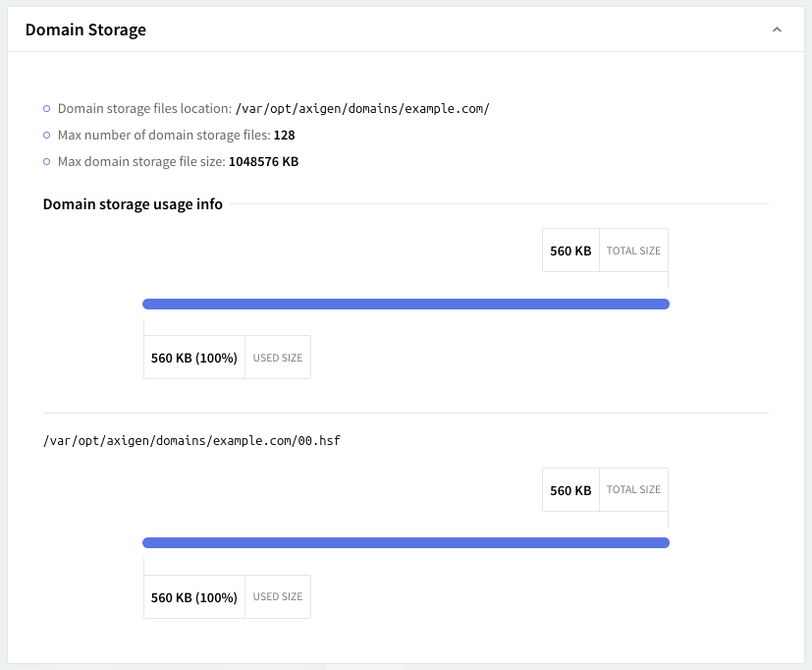Click the 1048576 KB max size value
Screen dimensions: 812x670
click(x=263, y=161)
